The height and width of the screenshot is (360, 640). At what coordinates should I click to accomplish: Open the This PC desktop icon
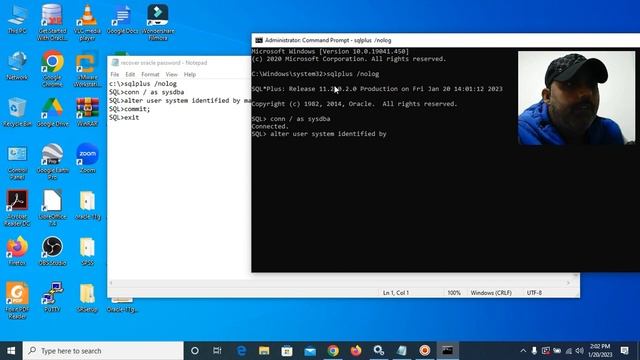pos(17,20)
